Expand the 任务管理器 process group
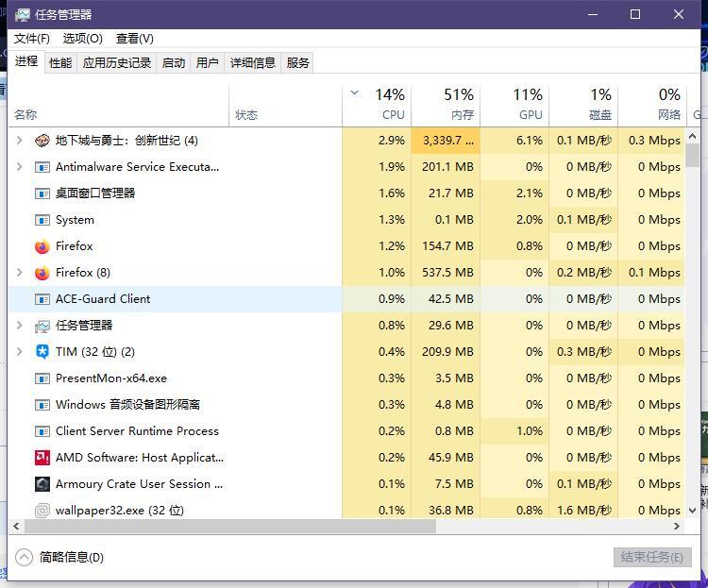The width and height of the screenshot is (708, 588). coord(20,326)
